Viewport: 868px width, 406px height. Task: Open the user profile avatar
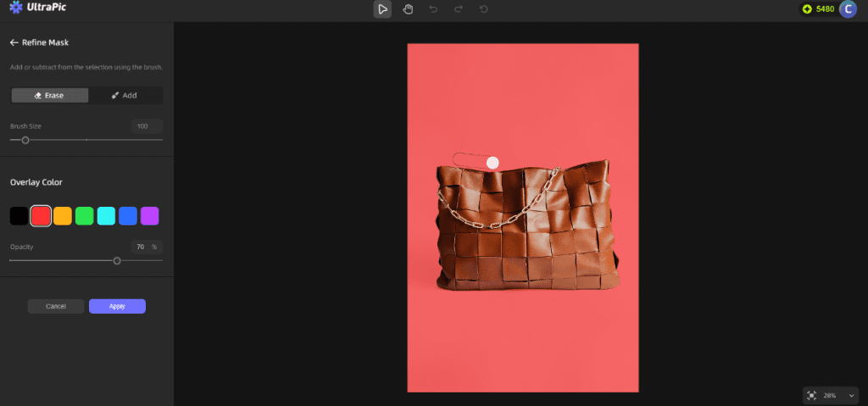[x=848, y=9]
